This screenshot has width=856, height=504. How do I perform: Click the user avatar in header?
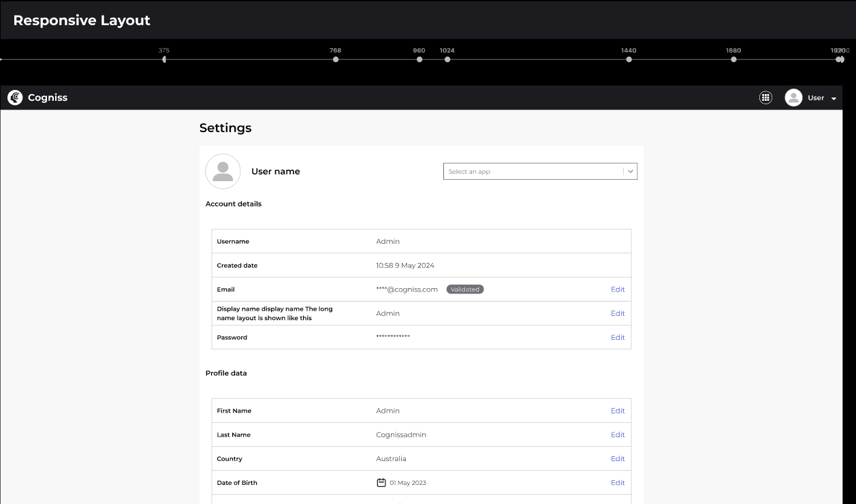[x=793, y=98]
